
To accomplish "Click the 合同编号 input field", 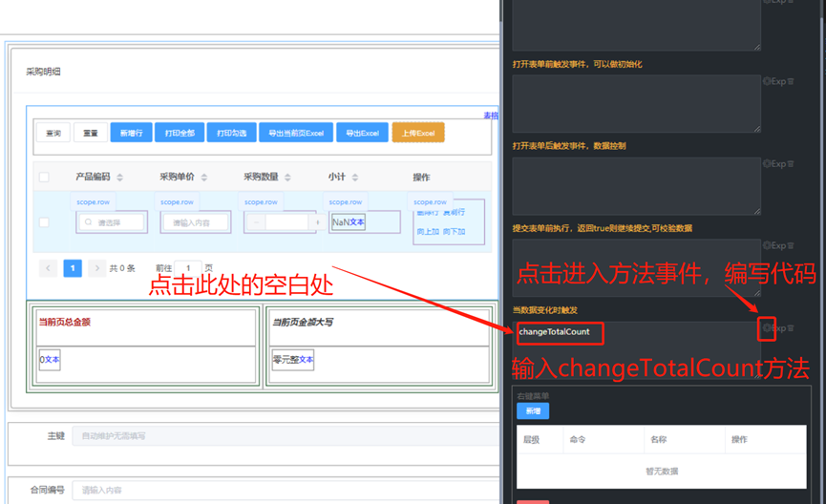I will tap(286, 490).
